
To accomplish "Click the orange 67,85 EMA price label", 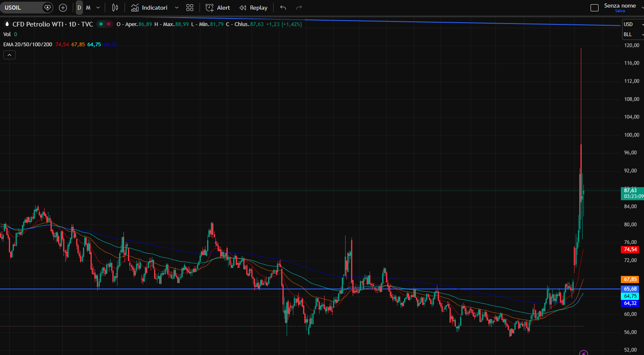I will point(630,279).
